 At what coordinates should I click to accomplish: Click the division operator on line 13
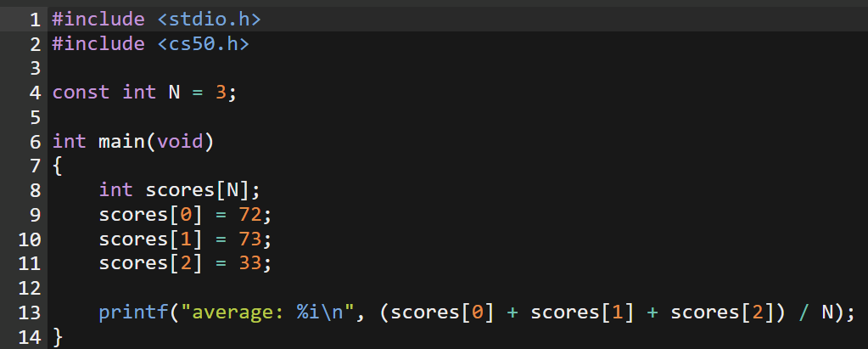(804, 312)
